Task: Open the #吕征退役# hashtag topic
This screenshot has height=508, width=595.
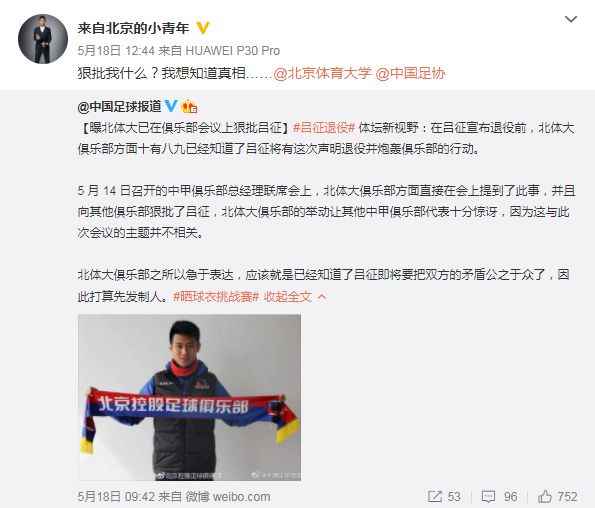Action: (x=324, y=128)
